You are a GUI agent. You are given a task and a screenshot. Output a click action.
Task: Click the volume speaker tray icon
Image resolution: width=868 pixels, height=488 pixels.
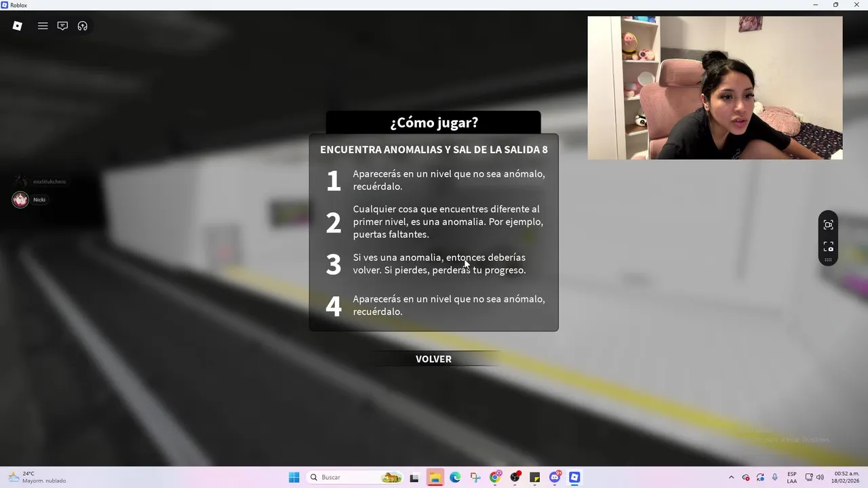click(820, 477)
